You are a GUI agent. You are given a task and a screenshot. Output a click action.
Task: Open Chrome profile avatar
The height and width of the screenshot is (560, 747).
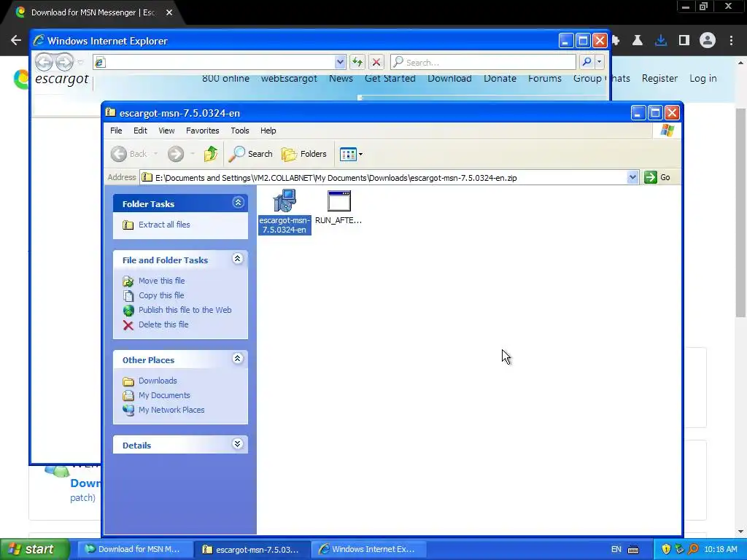pyautogui.click(x=708, y=41)
